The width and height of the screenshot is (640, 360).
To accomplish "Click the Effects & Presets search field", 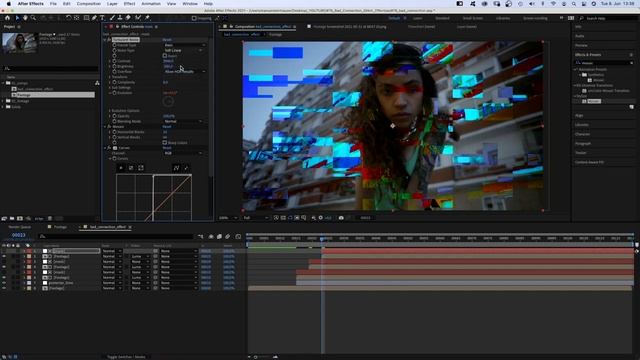I will (x=604, y=63).
